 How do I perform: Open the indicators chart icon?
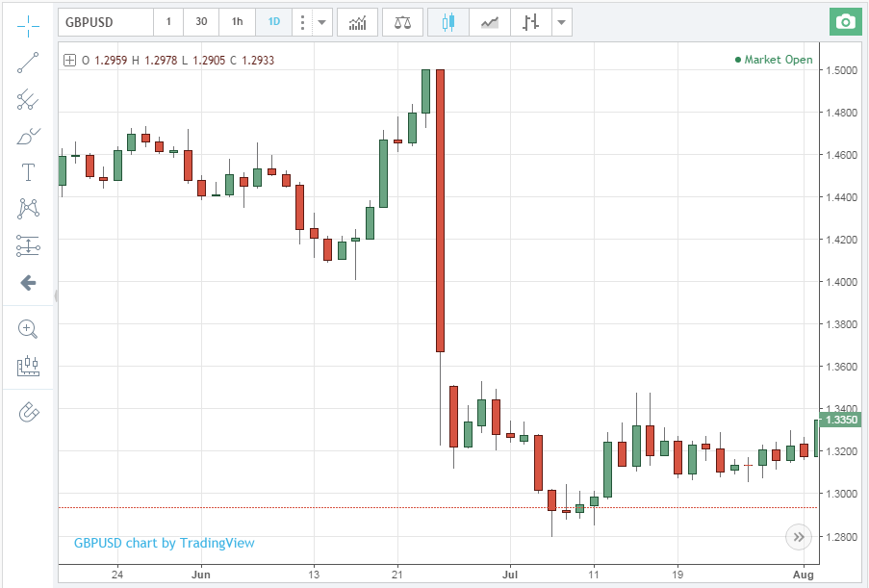point(357,23)
